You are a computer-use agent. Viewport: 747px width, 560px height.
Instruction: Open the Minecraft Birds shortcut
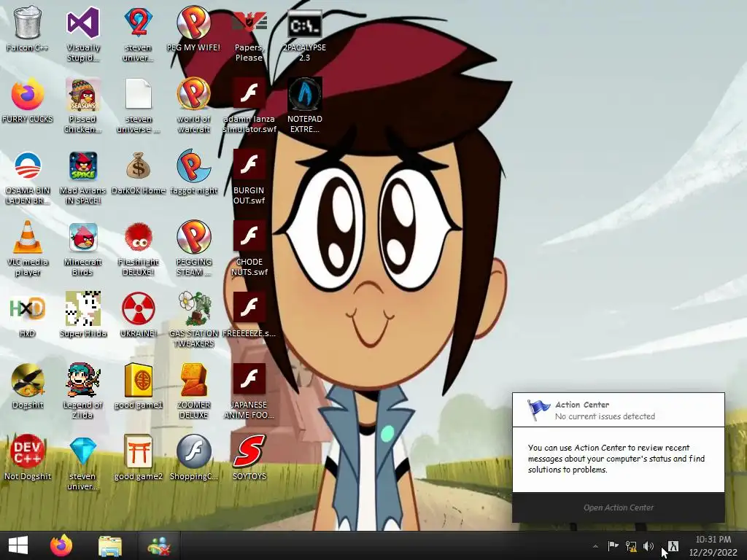click(83, 237)
